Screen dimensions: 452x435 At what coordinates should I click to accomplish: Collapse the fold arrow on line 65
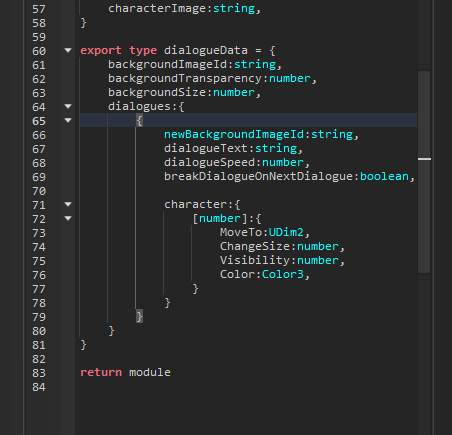tap(68, 120)
